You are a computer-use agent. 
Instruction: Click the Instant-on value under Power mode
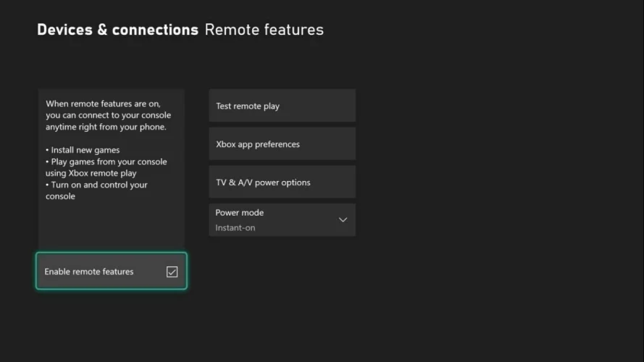tap(235, 228)
